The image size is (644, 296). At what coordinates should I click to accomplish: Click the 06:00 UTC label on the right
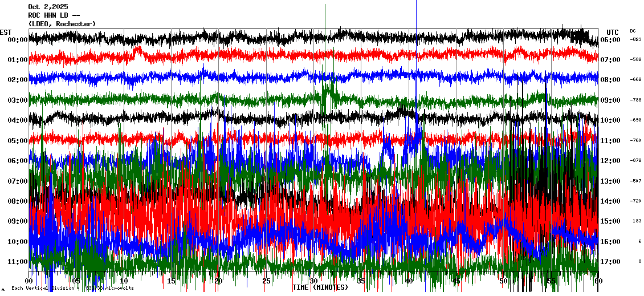pyautogui.click(x=610, y=40)
